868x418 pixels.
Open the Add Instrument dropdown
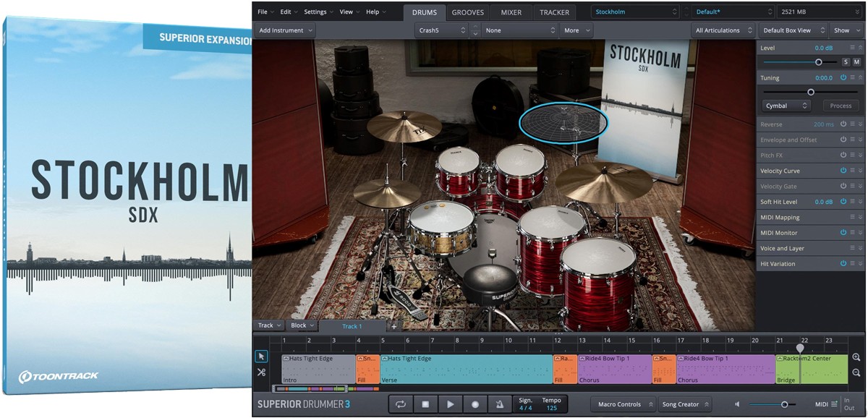tap(286, 30)
